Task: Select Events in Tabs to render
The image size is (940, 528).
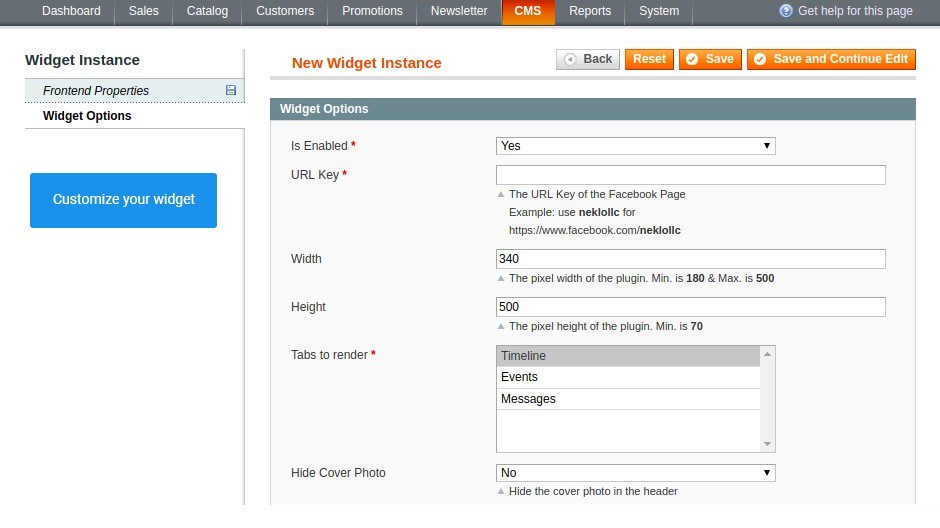Action: pyautogui.click(x=628, y=377)
